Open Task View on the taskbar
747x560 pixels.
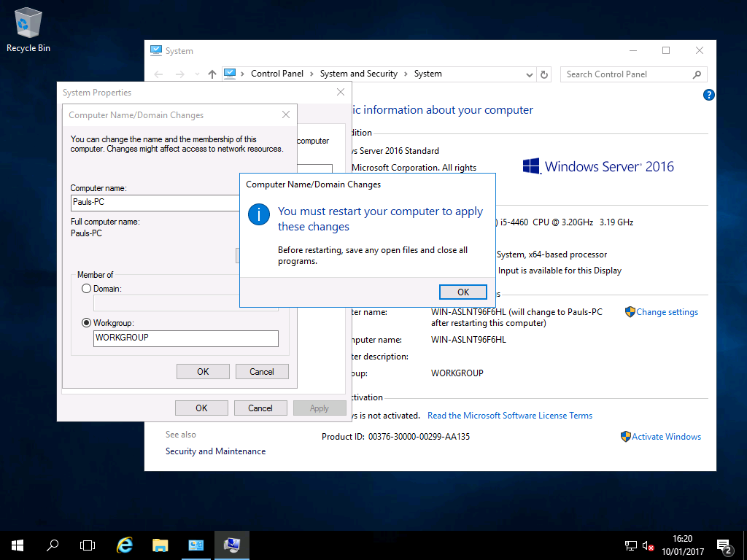(x=88, y=545)
